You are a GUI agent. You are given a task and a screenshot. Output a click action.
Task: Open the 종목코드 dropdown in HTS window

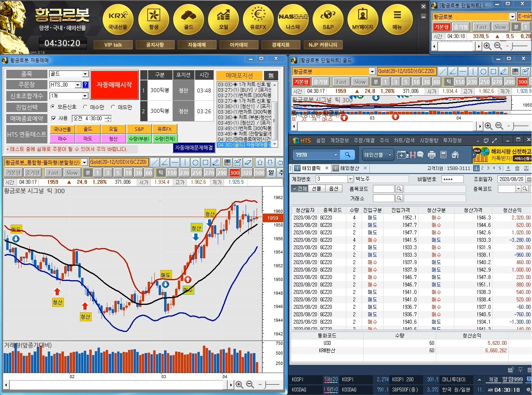click(x=518, y=189)
